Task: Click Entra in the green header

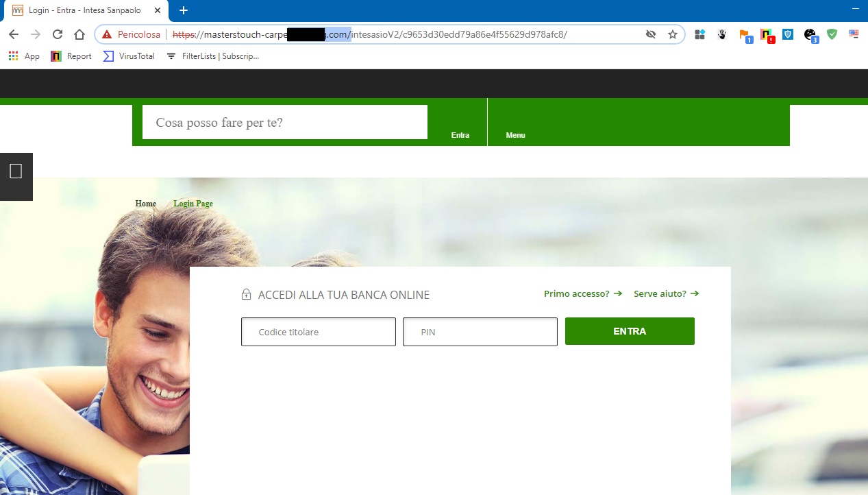Action: (460, 135)
